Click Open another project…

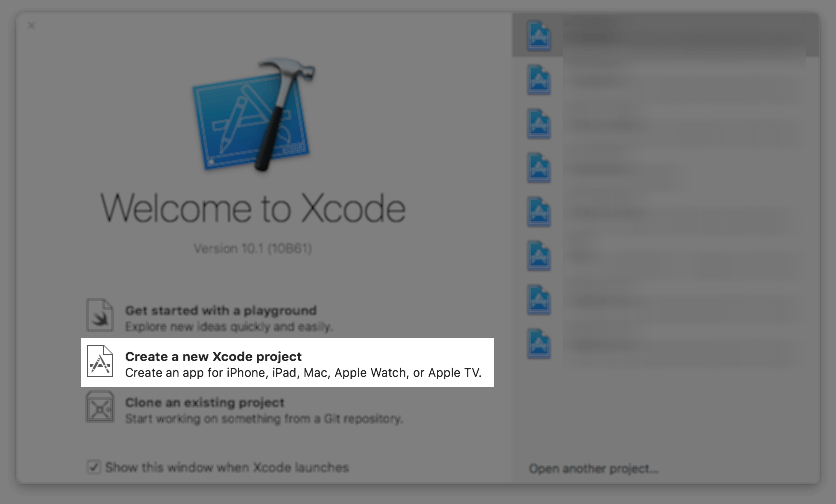click(x=594, y=468)
